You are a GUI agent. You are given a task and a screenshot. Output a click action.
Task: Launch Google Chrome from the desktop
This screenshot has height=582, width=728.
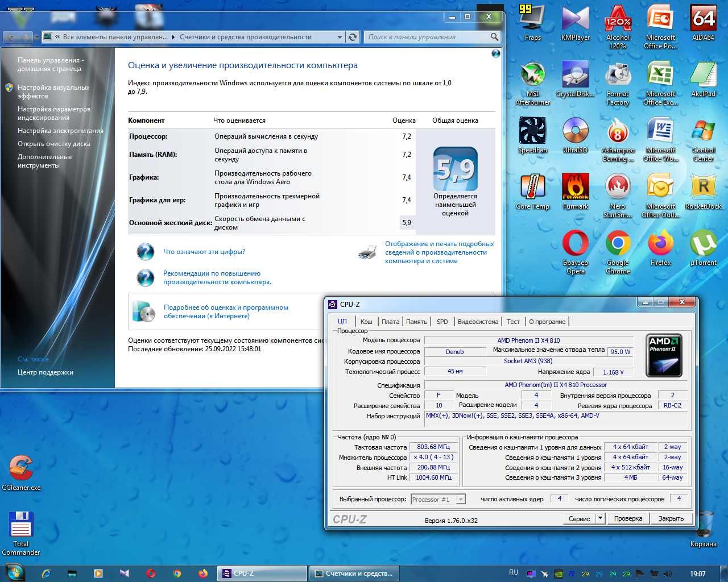(618, 252)
